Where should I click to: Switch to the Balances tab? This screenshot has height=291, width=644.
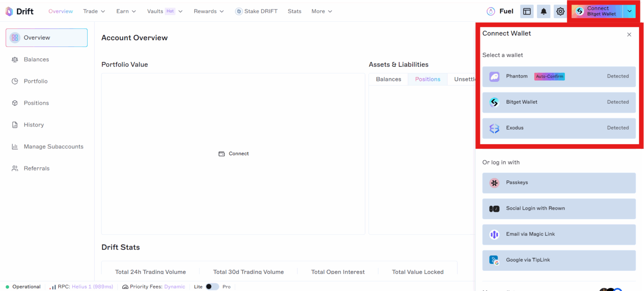tap(388, 79)
